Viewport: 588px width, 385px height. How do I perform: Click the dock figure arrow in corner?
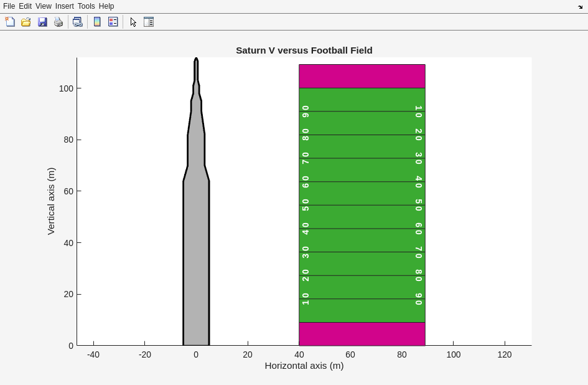(580, 7)
